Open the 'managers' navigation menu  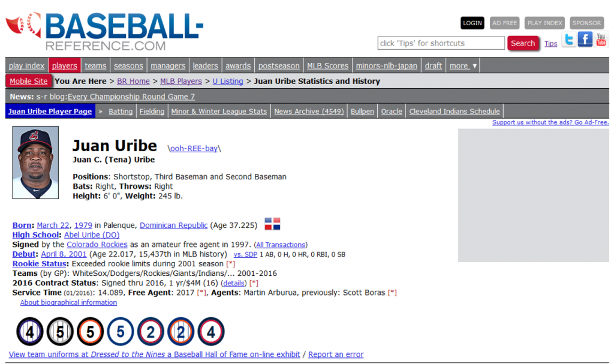tap(168, 66)
